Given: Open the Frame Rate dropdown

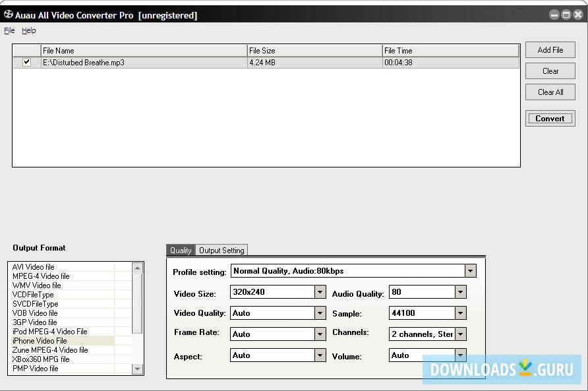Looking at the screenshot, I should pyautogui.click(x=320, y=334).
